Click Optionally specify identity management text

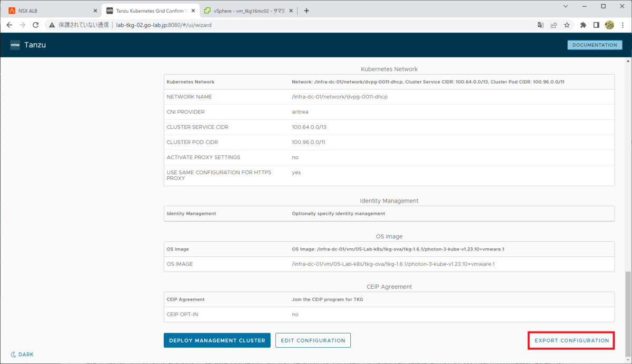tap(338, 214)
